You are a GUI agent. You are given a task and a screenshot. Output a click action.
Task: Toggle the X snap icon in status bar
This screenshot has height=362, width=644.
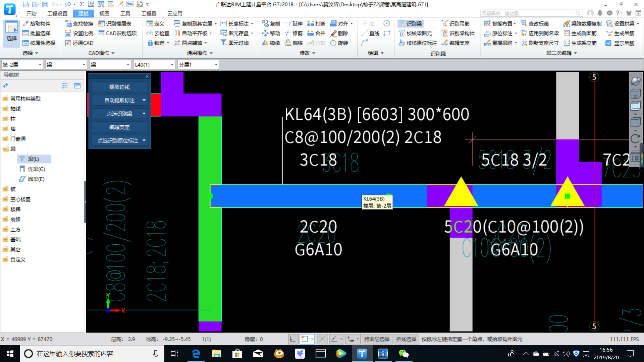click(x=322, y=339)
